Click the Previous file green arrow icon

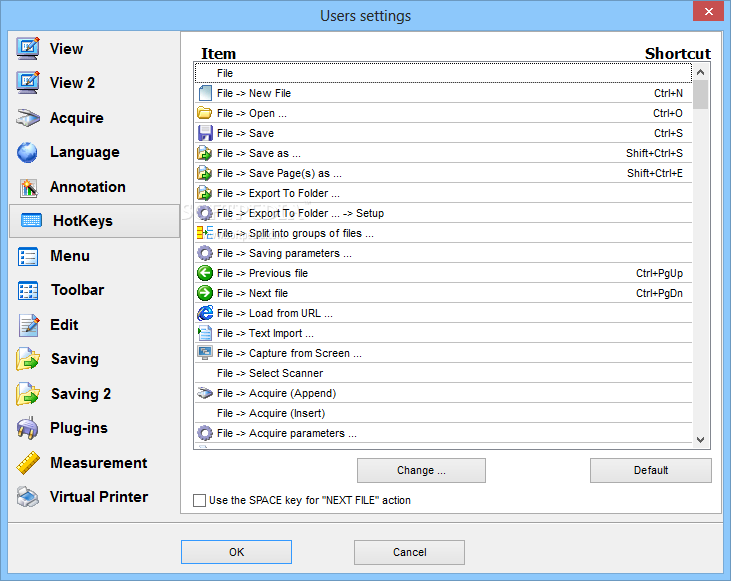205,273
